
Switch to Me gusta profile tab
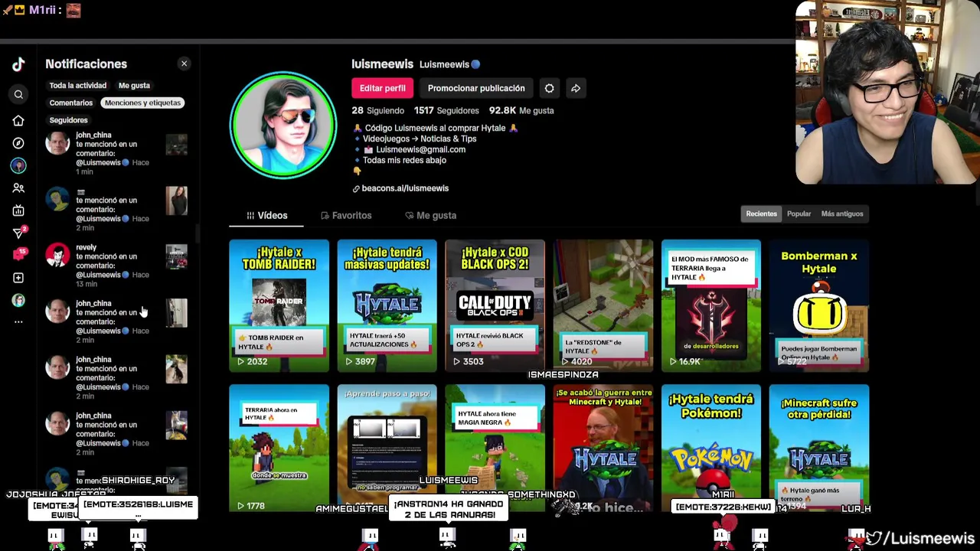[x=430, y=216]
